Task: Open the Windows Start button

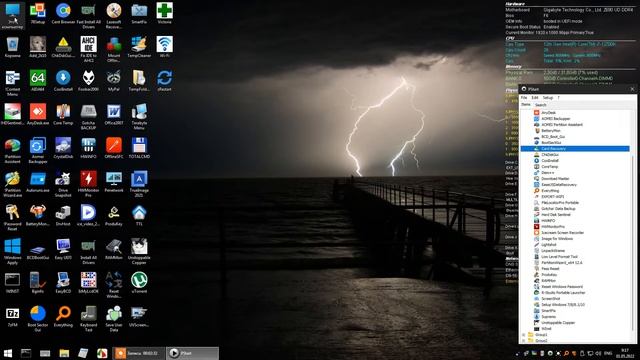Action: click(x=8, y=353)
